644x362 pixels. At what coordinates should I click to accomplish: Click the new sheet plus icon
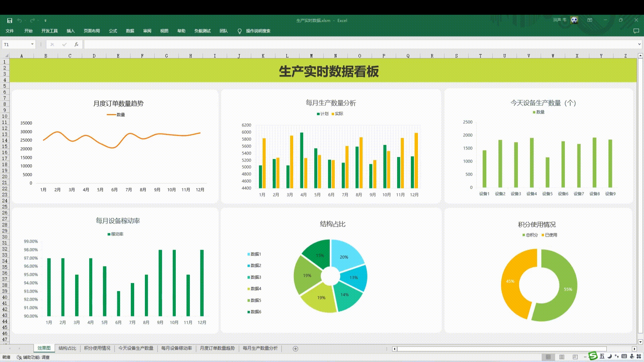coord(295,349)
